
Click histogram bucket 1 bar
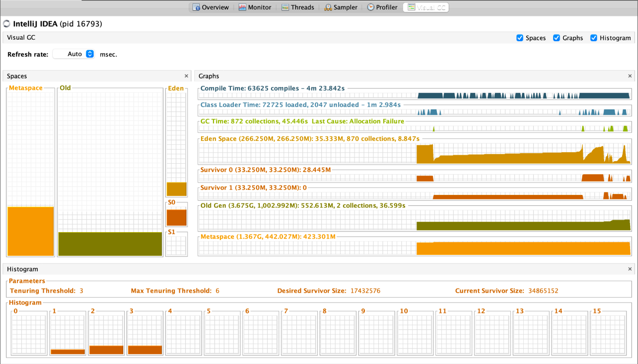[68, 352]
